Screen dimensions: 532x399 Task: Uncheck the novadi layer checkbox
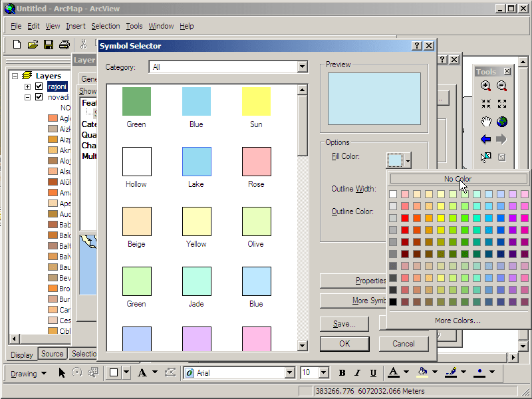point(39,97)
